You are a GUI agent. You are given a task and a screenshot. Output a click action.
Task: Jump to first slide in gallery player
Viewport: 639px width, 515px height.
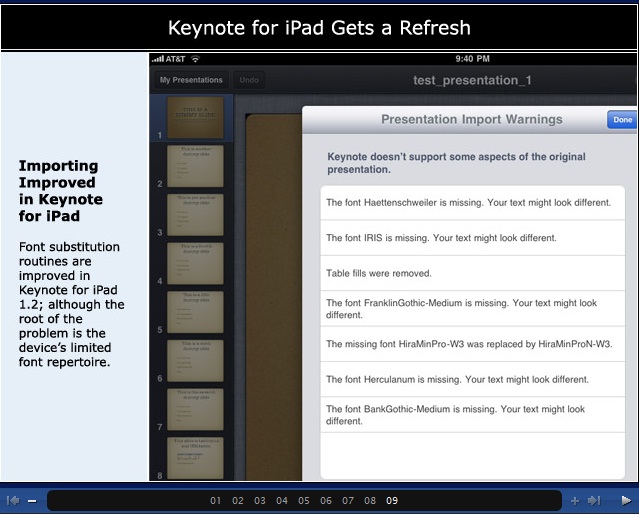[x=13, y=500]
